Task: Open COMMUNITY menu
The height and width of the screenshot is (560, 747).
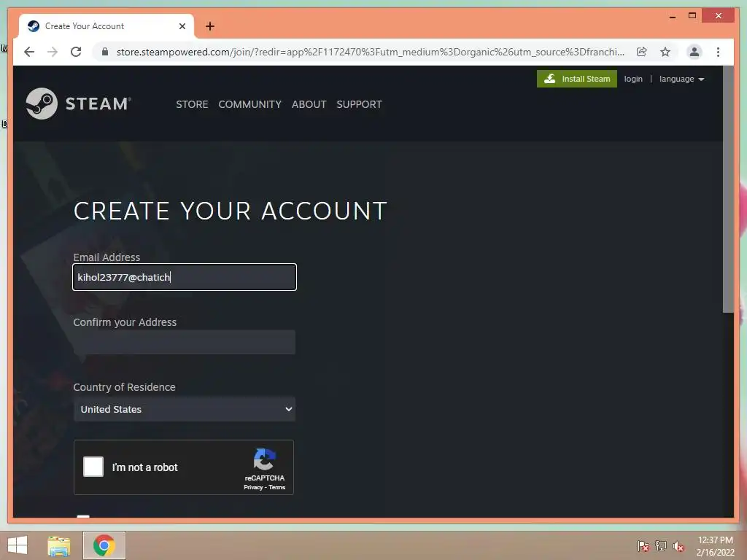Action: [249, 104]
